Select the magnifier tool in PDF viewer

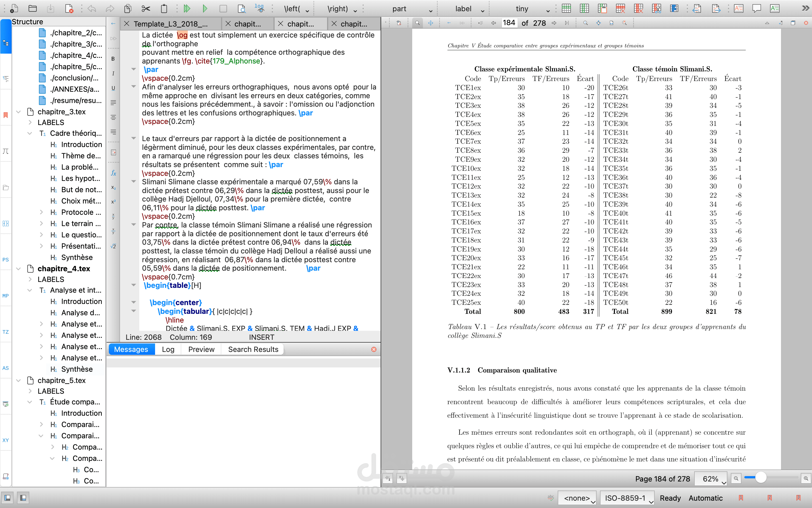coord(417,23)
